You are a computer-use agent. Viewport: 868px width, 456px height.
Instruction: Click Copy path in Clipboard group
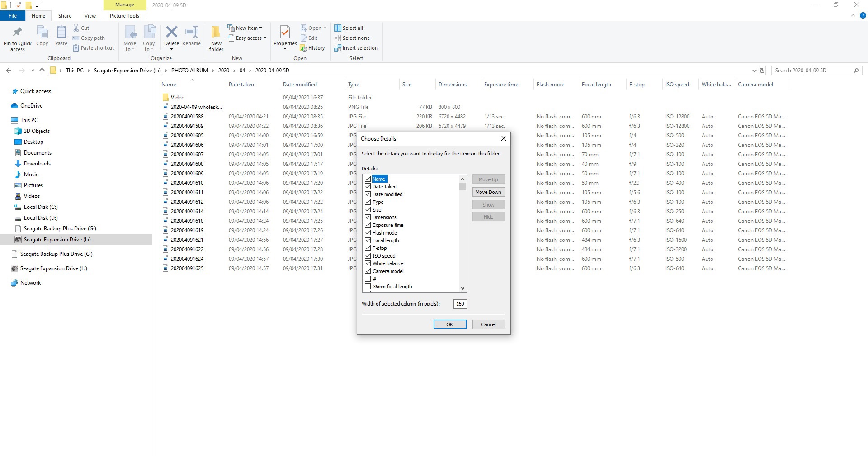[89, 38]
